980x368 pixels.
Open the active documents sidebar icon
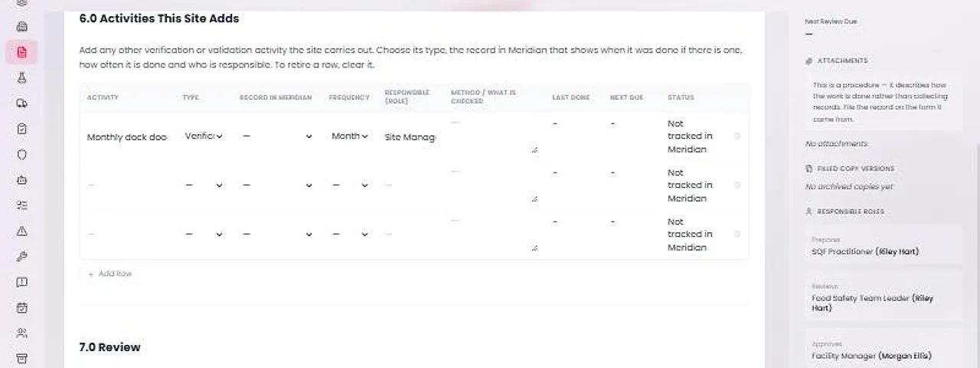21,52
